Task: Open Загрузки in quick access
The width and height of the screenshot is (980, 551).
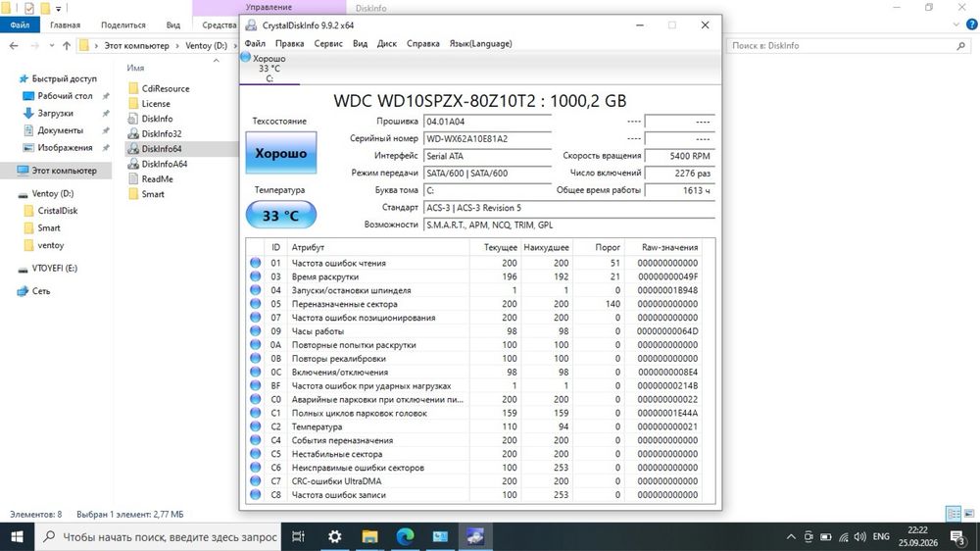Action: point(55,113)
